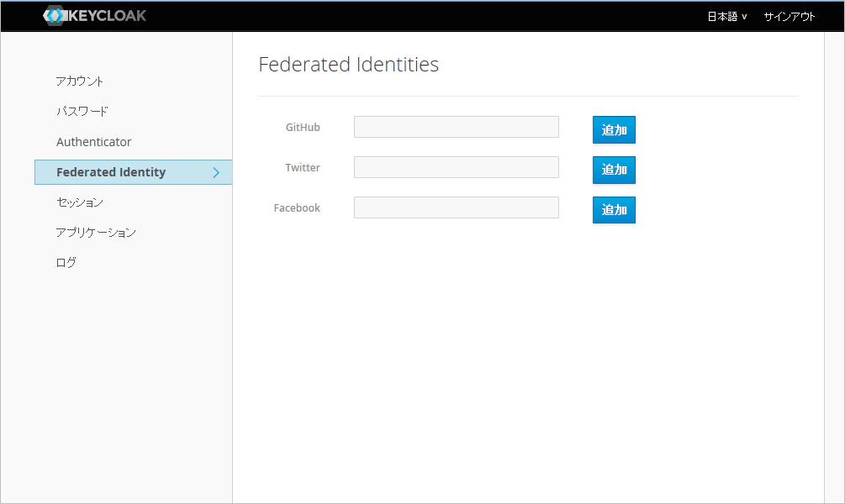Click the GitHub input field
Screen dimensions: 845x504
coord(457,127)
